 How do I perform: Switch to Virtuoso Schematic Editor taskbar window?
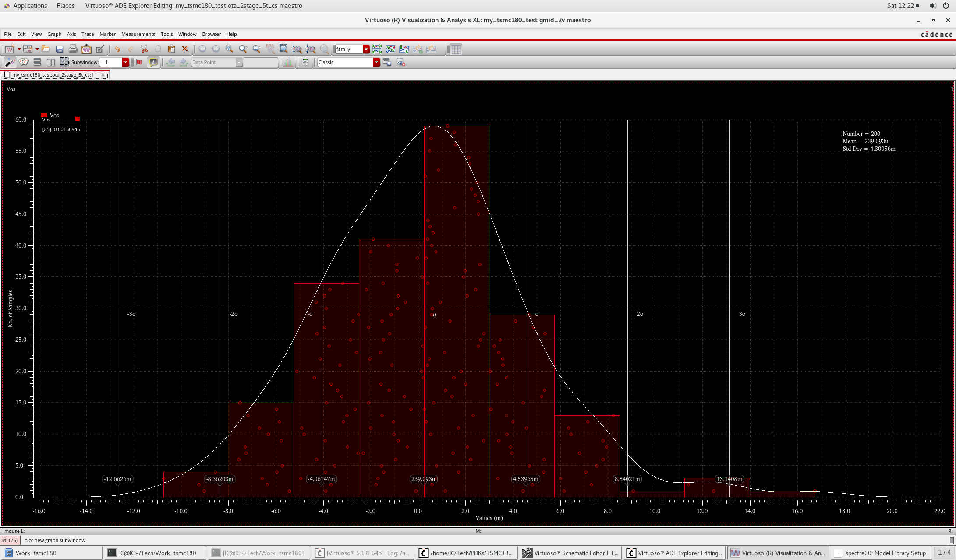571,553
